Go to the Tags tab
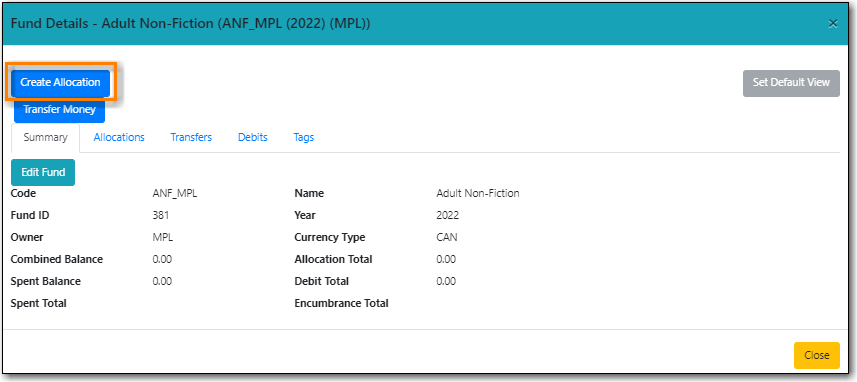857x382 pixels. 304,138
